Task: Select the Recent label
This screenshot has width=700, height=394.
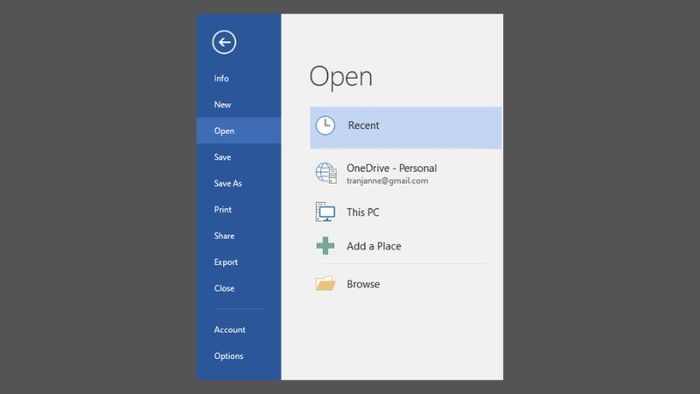Action: click(x=363, y=125)
